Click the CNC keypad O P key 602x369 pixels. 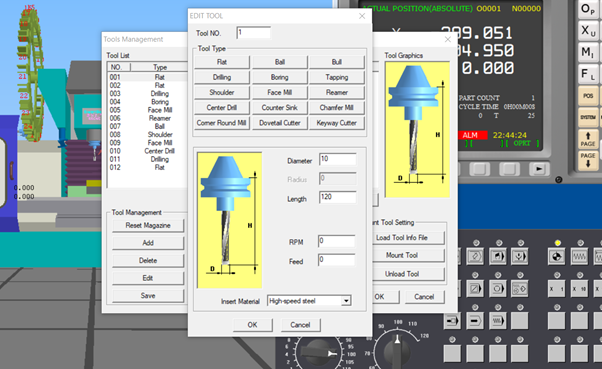(588, 9)
